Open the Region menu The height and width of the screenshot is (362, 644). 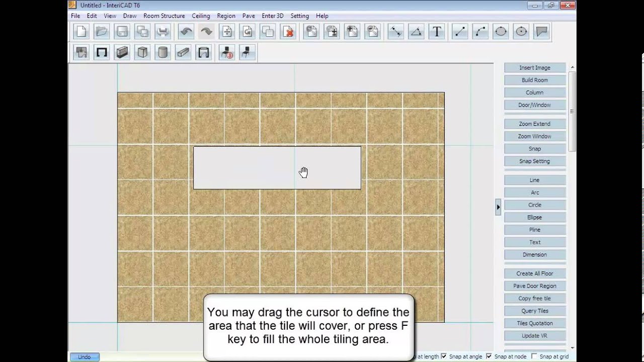pyautogui.click(x=226, y=16)
